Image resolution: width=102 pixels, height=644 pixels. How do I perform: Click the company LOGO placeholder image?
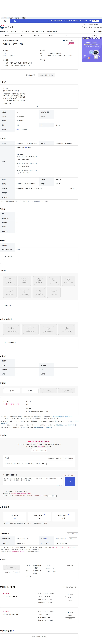coord(11,567)
